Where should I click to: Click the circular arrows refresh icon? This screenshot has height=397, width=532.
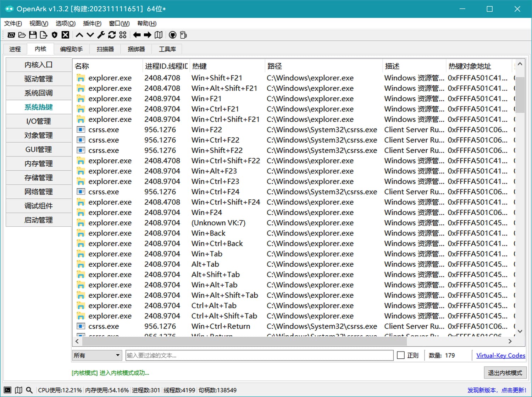112,35
